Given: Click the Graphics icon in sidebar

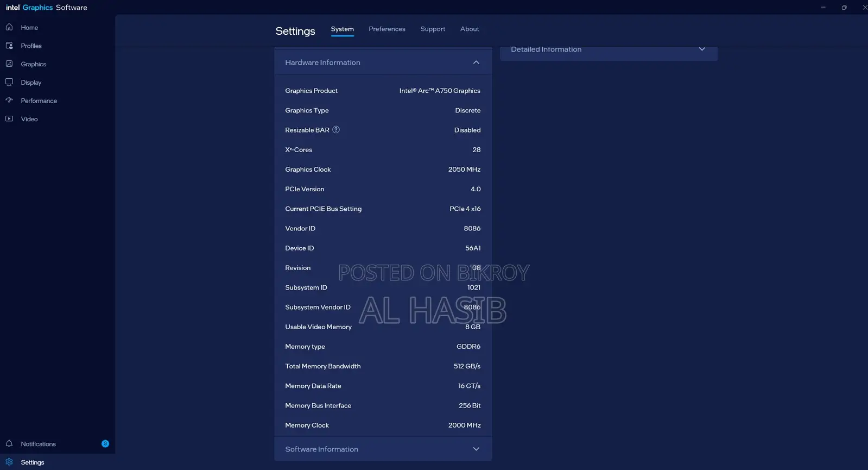Looking at the screenshot, I should [x=9, y=64].
